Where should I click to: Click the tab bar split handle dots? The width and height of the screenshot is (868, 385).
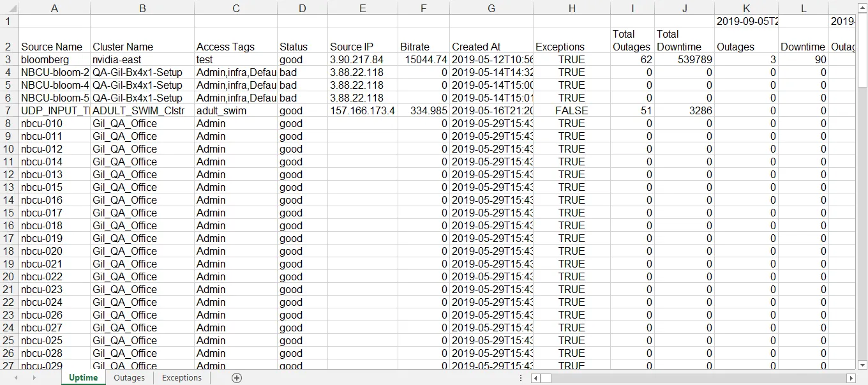(521, 378)
